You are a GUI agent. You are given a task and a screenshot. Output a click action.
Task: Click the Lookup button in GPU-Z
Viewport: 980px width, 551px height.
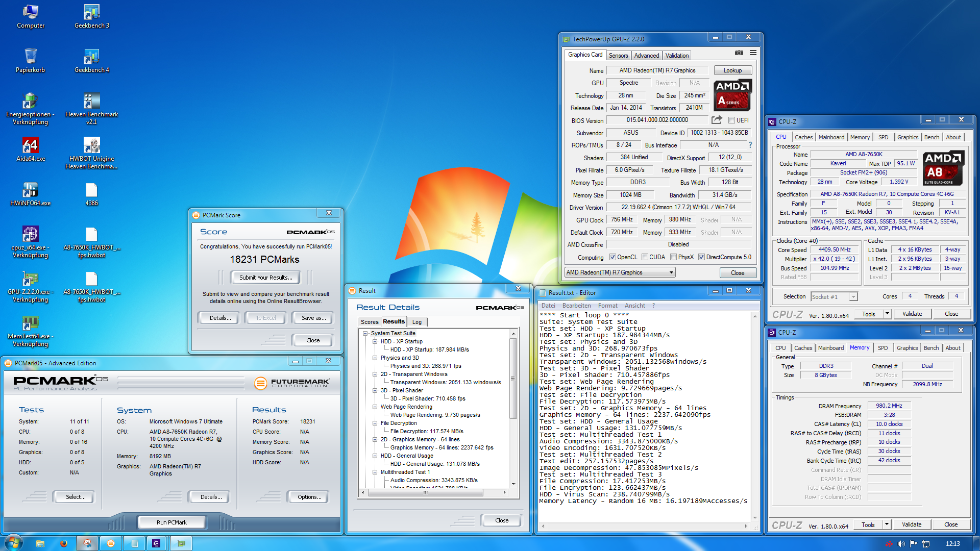[x=732, y=70]
